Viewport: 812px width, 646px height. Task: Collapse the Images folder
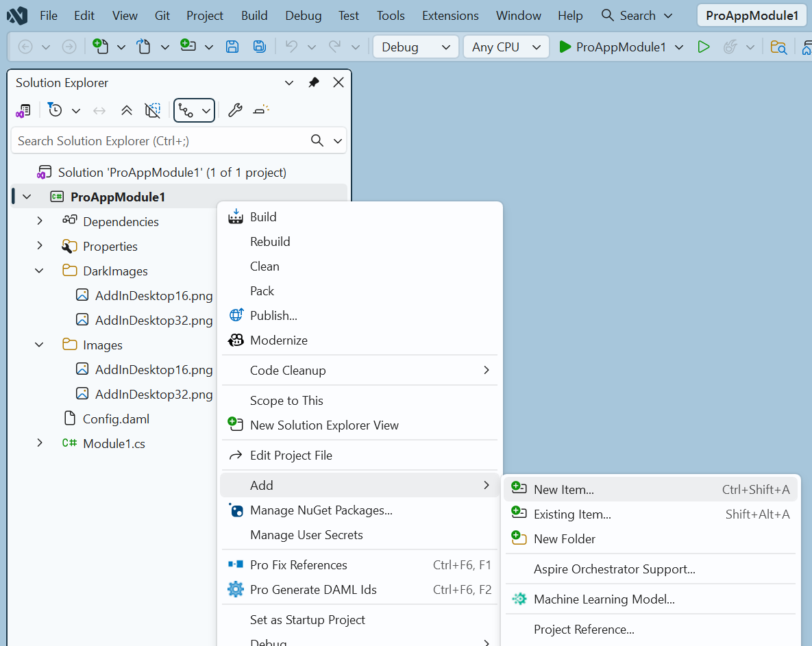[39, 345]
